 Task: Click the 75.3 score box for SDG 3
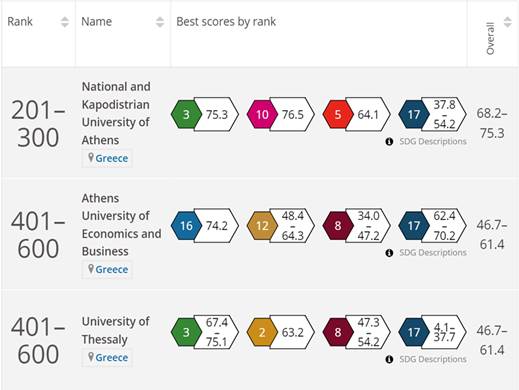click(218, 114)
